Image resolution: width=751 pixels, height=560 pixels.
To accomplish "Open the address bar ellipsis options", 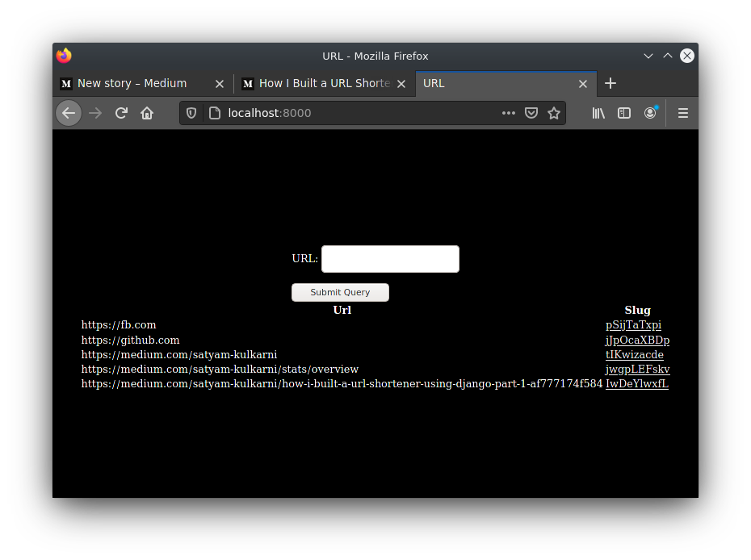I will tap(509, 113).
